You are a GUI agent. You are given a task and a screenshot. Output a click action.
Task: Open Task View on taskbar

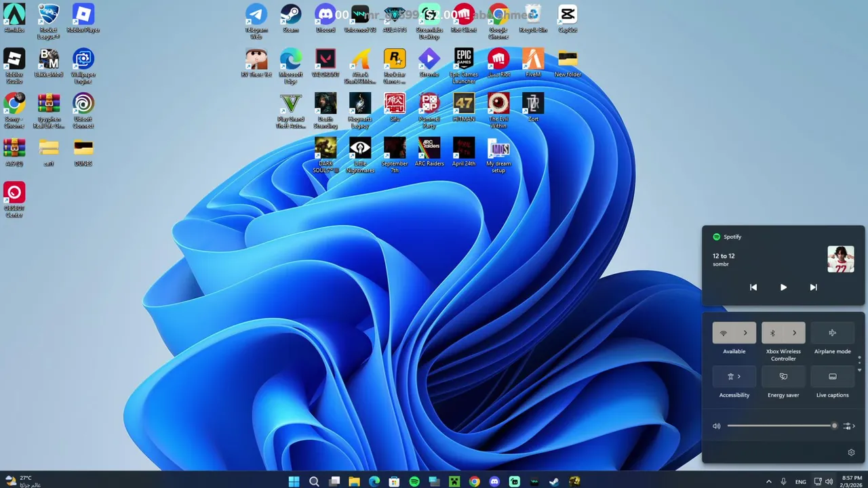pyautogui.click(x=334, y=481)
